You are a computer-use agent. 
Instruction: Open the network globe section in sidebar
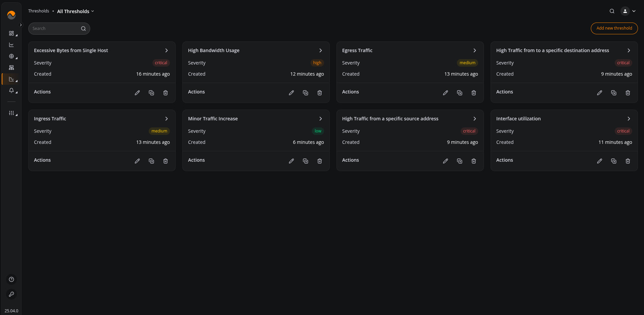pos(11,56)
